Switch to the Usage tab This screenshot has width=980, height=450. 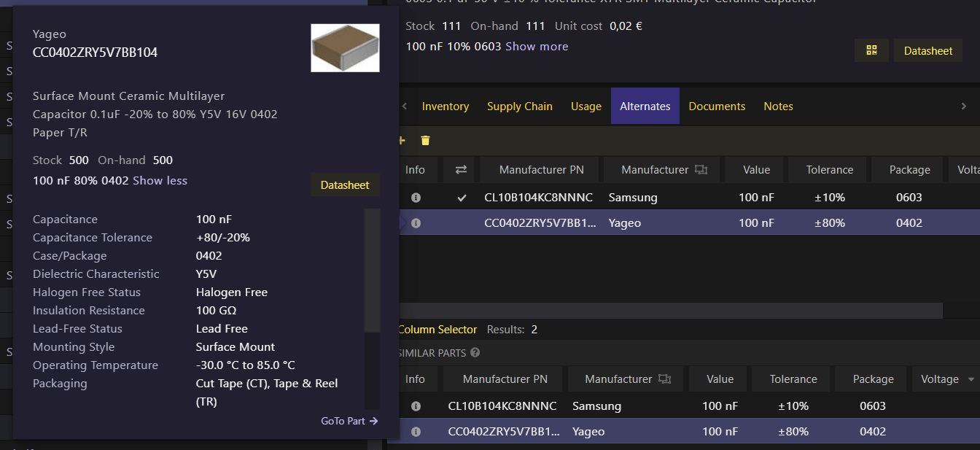(586, 106)
